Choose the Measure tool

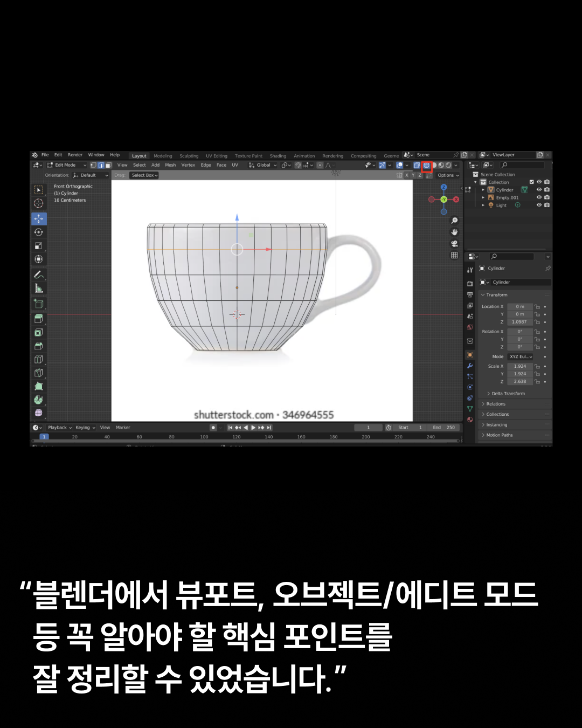coord(39,288)
